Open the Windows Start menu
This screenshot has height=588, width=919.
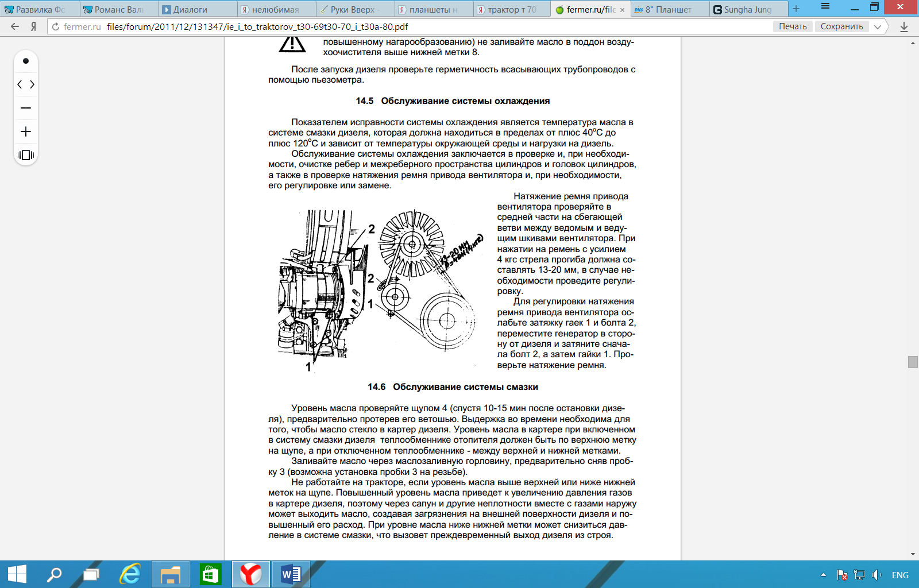coord(17,574)
